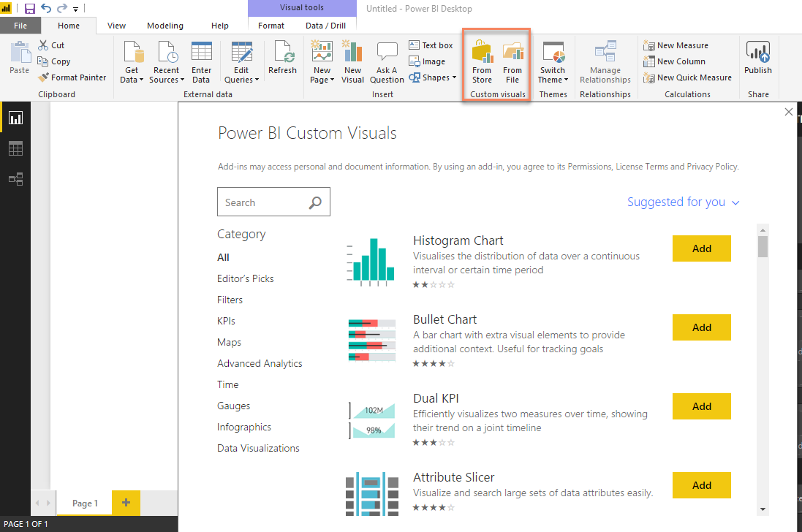Open the Privacy Policy link
Viewport: 802px width, 532px height.
(x=710, y=166)
